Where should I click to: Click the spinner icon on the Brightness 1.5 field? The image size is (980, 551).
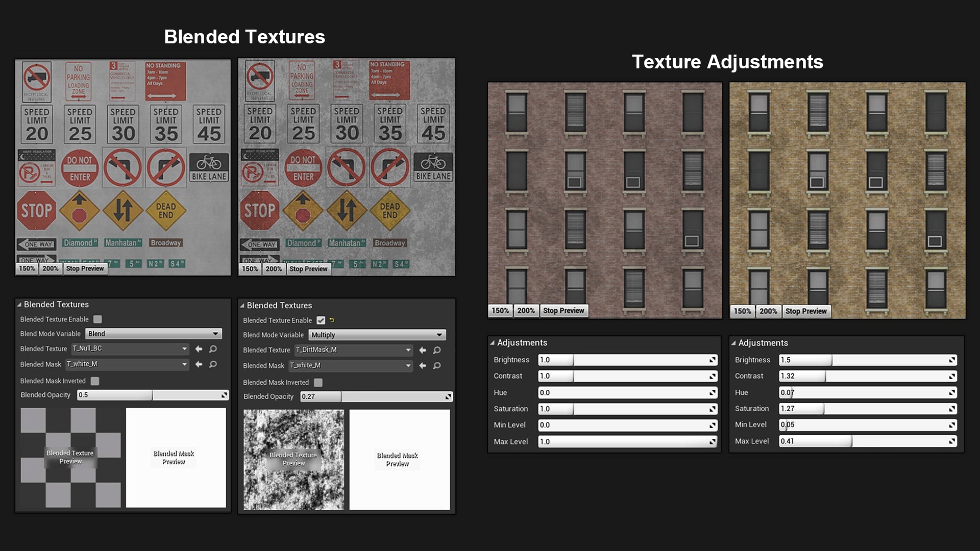click(952, 360)
